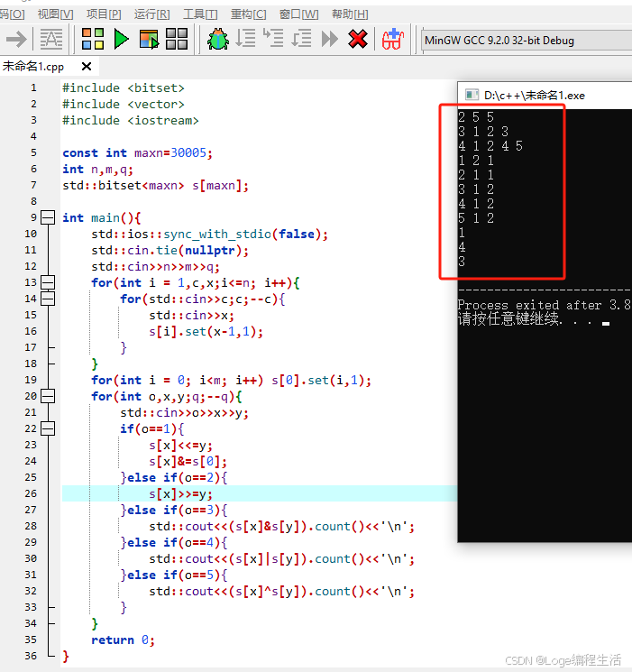Click the 'int n,m,q;' declaration line
This screenshot has width=632, height=672.
click(x=97, y=170)
